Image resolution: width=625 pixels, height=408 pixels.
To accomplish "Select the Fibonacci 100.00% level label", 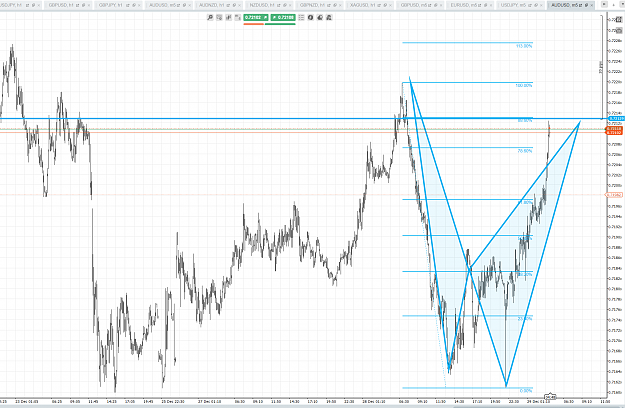I will [524, 85].
